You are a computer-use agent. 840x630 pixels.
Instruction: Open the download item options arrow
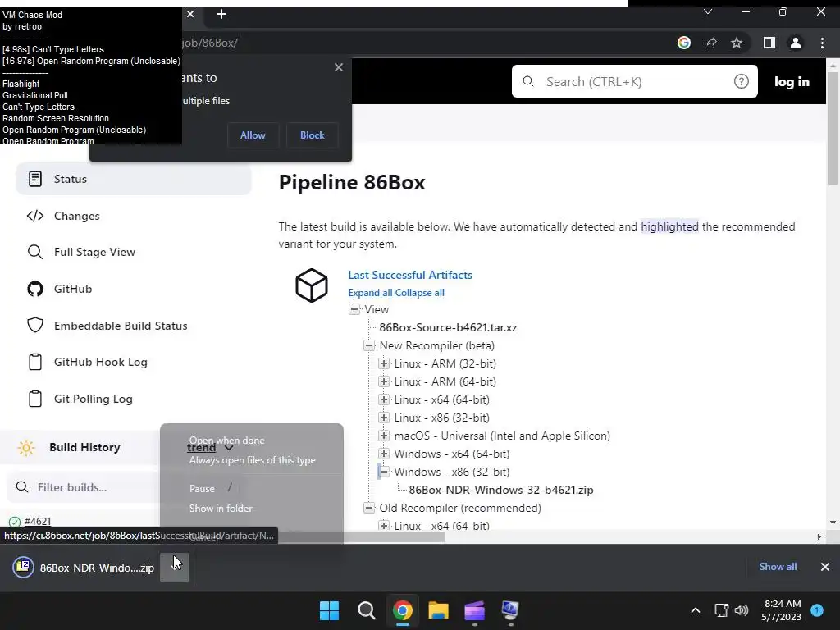[175, 568]
